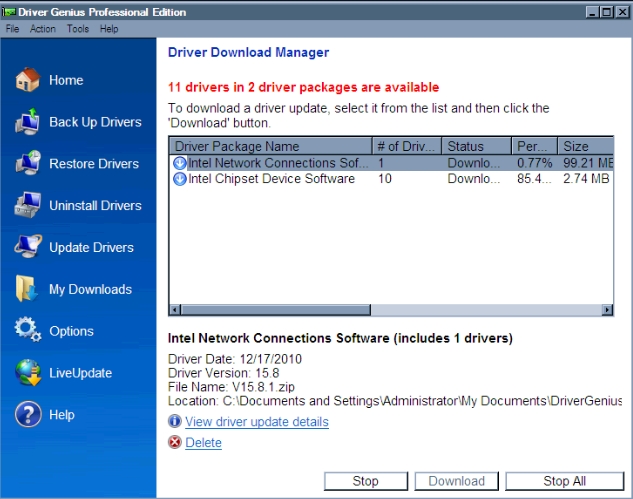Select Intel Chipset Device Software row

[x=271, y=179]
